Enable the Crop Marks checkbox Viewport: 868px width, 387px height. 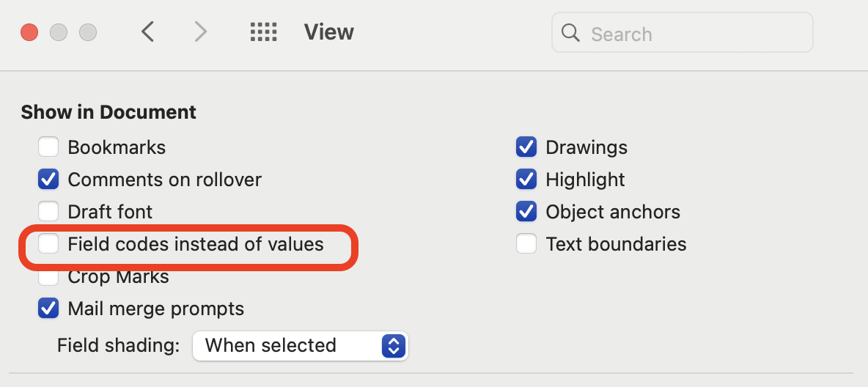tap(48, 278)
